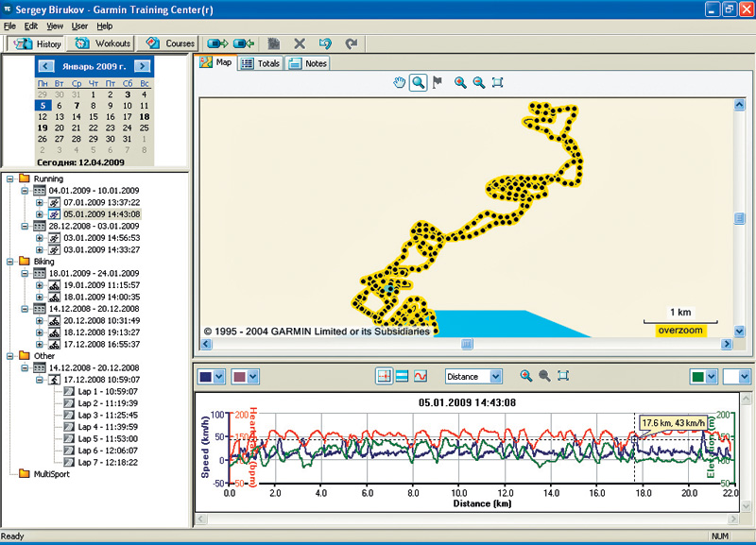The height and width of the screenshot is (545, 756).
Task: Click the purple series color swatch
Action: [239, 376]
